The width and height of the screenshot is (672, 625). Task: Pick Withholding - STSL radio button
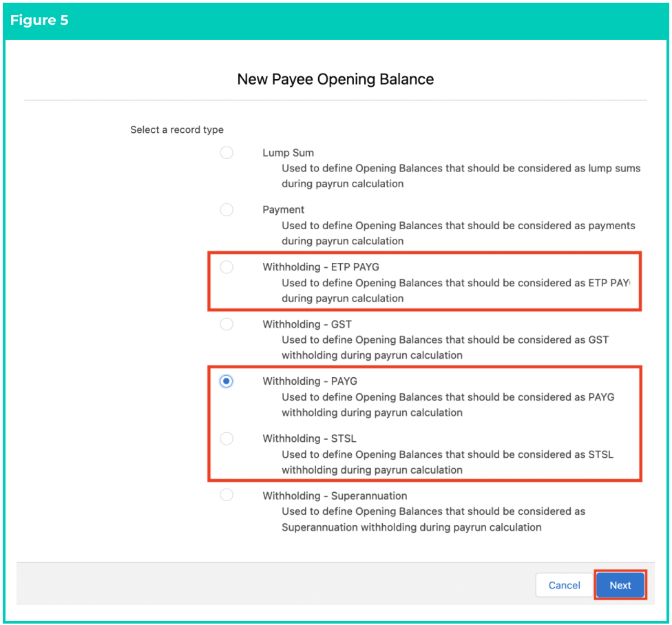tap(227, 438)
